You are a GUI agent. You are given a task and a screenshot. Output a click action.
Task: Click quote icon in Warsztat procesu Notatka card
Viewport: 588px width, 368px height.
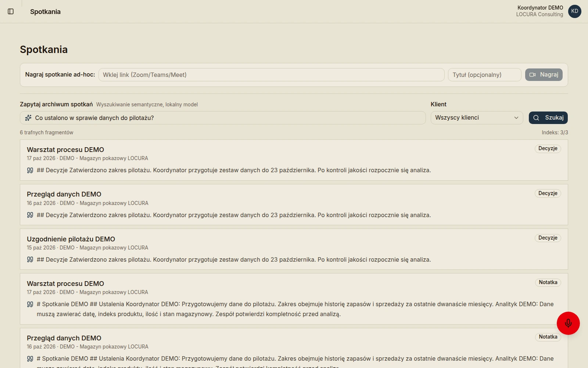click(x=30, y=304)
